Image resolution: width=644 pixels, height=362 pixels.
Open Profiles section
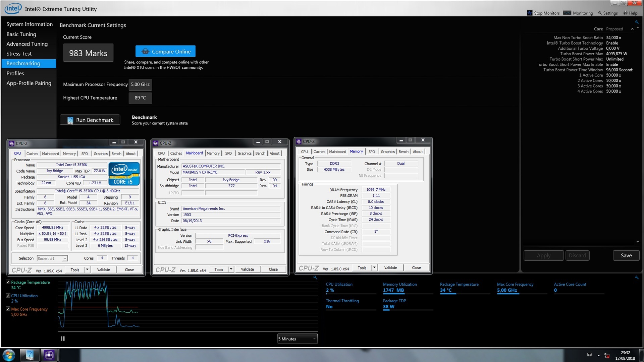[x=15, y=73]
